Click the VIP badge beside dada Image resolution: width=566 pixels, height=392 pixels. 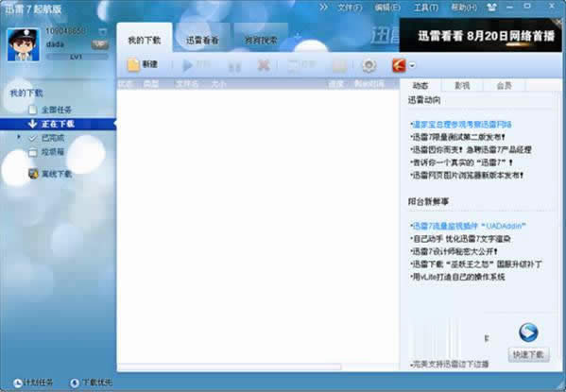[x=100, y=44]
